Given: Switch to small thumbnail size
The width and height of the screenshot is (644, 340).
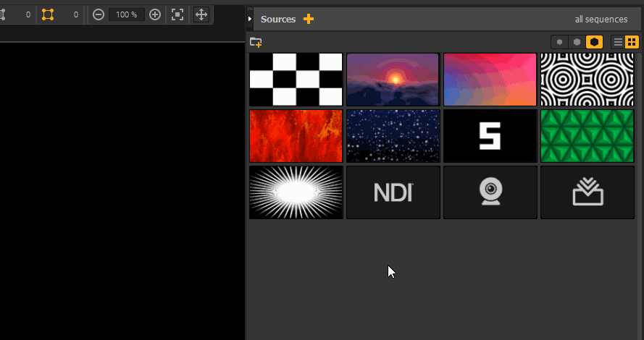Looking at the screenshot, I should point(559,42).
